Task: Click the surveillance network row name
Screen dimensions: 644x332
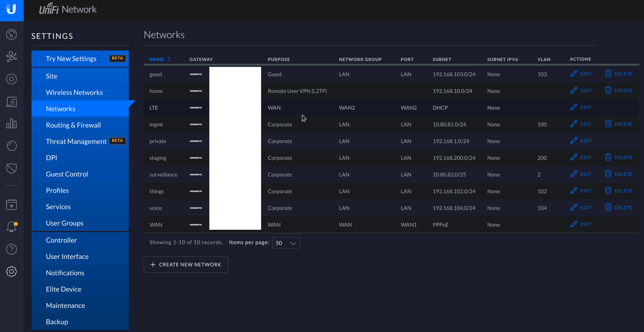Action: click(x=163, y=175)
